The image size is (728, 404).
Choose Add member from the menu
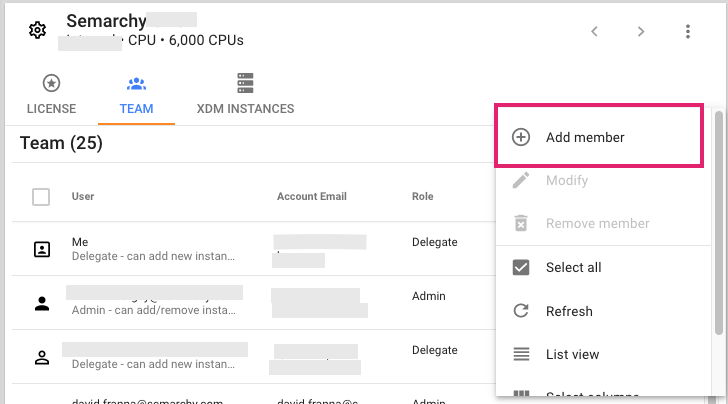click(599, 137)
